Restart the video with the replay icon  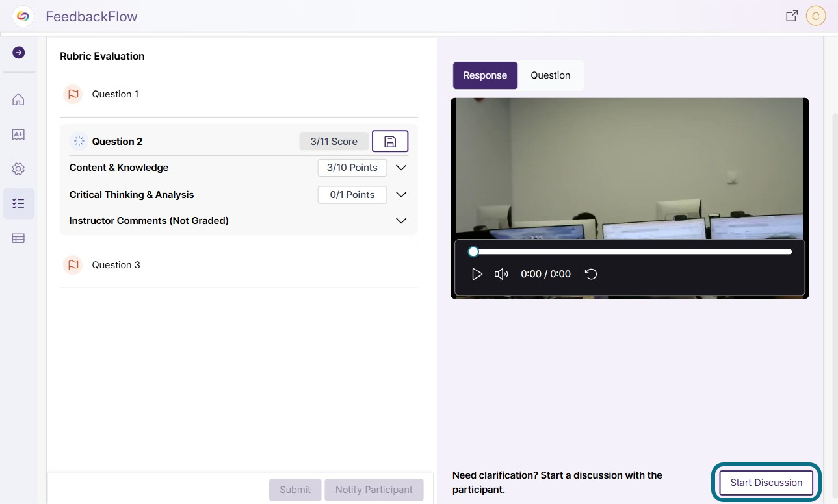pos(591,274)
